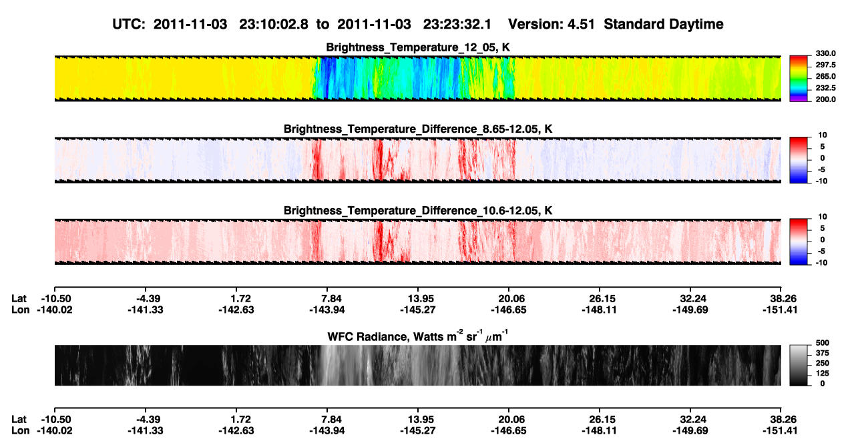Click the Brightness_Temperature_12_05 color scale bar
The image size is (868, 445).
[x=799, y=78]
